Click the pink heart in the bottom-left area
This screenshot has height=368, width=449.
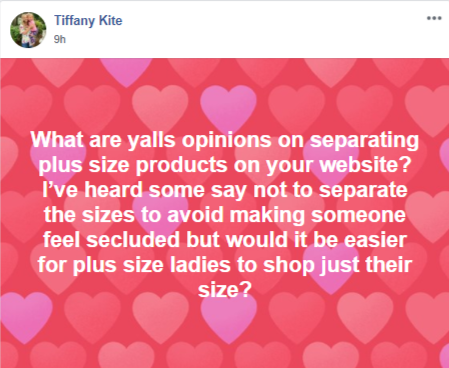(25, 317)
